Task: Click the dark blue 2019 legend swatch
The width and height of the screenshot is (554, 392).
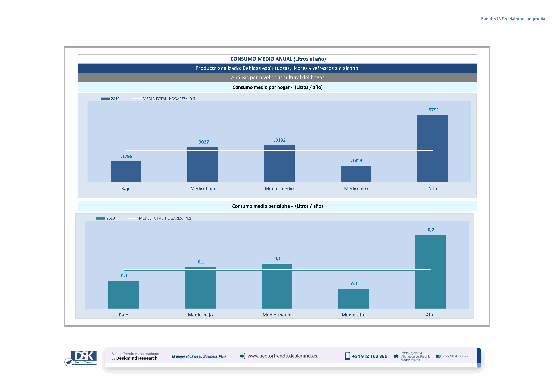Action: (x=105, y=99)
